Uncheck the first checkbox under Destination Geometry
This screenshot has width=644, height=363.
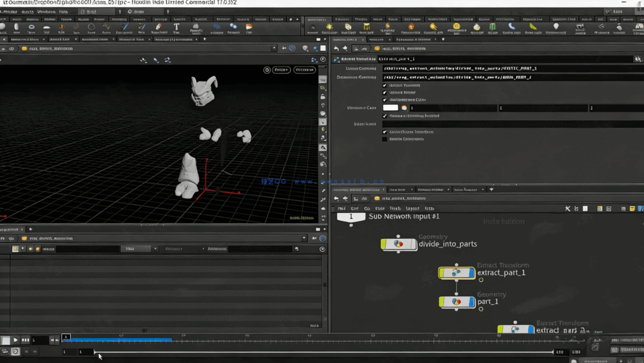[385, 85]
